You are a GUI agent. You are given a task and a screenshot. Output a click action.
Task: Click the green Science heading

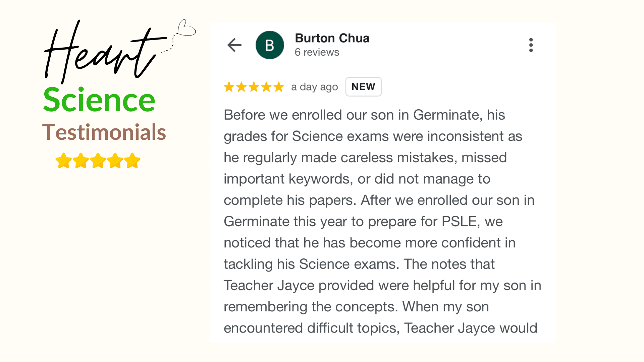click(x=99, y=100)
